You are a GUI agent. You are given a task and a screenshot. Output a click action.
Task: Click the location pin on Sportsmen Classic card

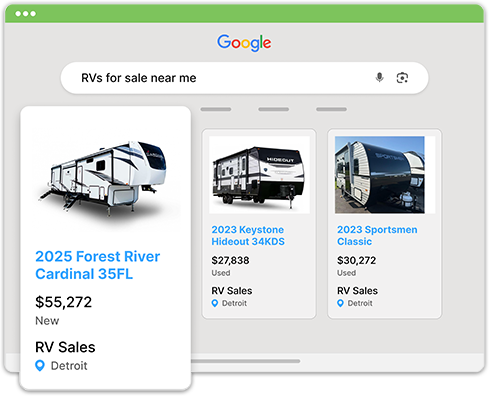point(340,303)
